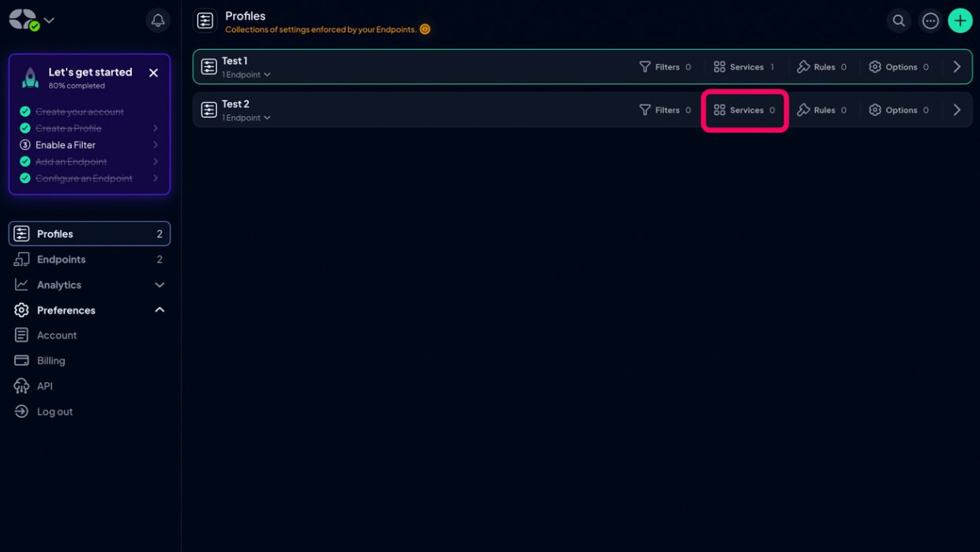
Task: Open the Test 1 profile name
Action: click(235, 61)
